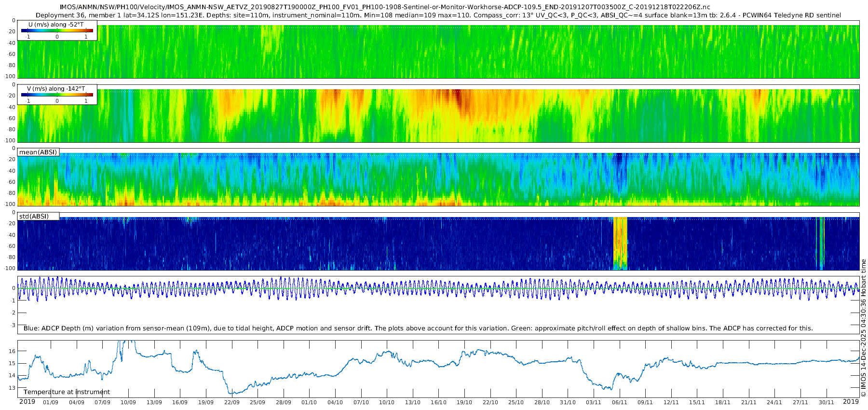Click the 30/11 date tick label
Viewport: 868px width, 410px height.
tap(826, 402)
